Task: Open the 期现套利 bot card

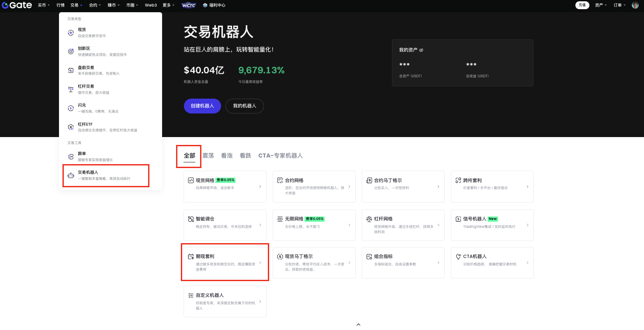Action: (x=225, y=262)
